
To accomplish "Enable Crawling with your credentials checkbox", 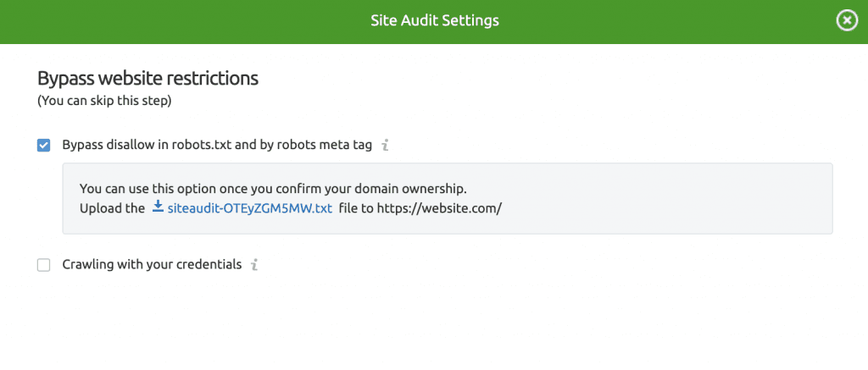I will tap(44, 265).
